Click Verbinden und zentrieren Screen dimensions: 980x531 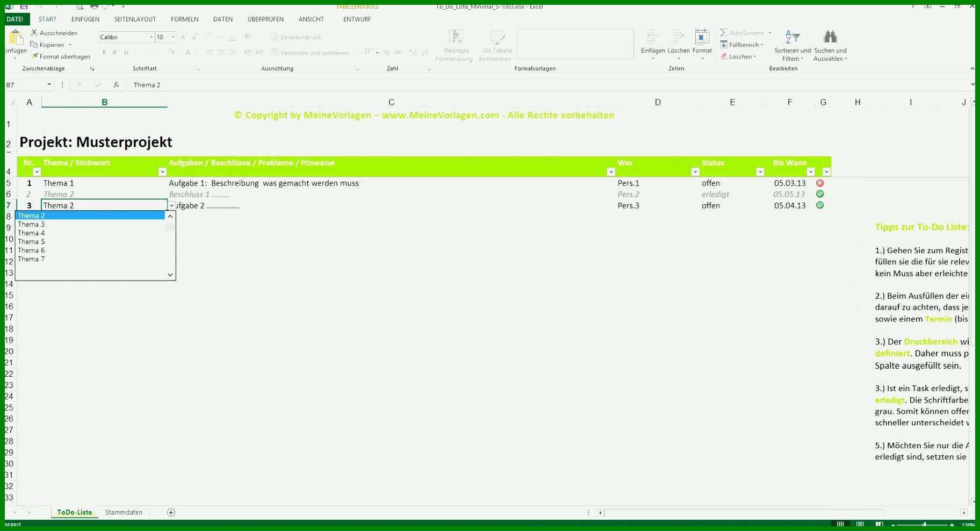click(x=310, y=53)
